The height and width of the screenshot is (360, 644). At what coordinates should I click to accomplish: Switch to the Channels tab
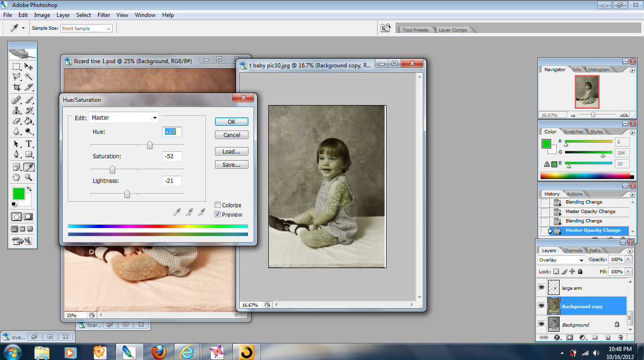572,251
